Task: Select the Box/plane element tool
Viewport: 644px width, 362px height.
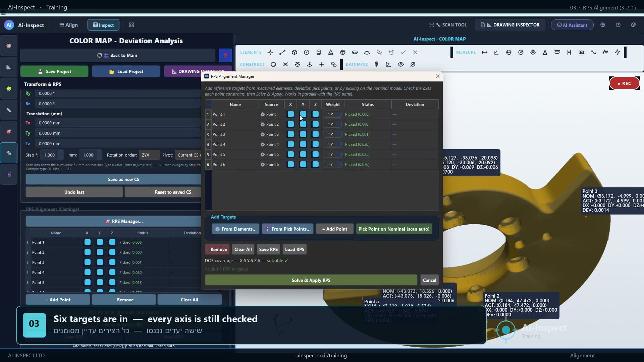Action: (294, 52)
